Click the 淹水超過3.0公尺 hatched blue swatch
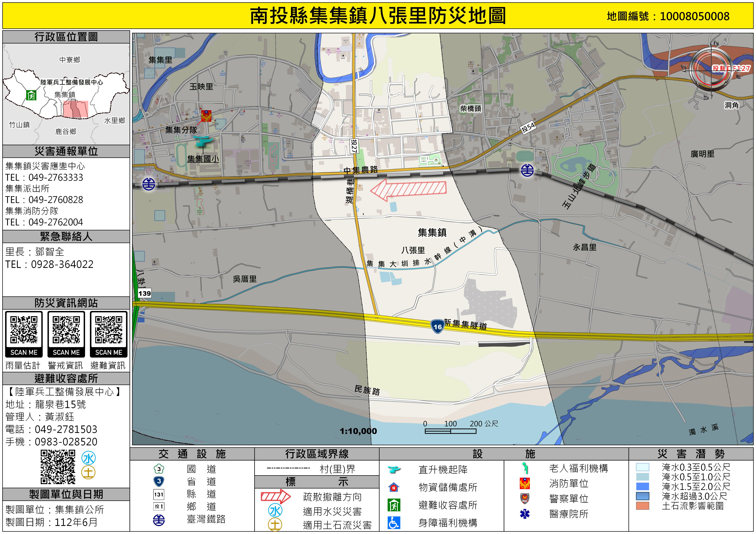This screenshot has height=534, width=756. (642, 496)
